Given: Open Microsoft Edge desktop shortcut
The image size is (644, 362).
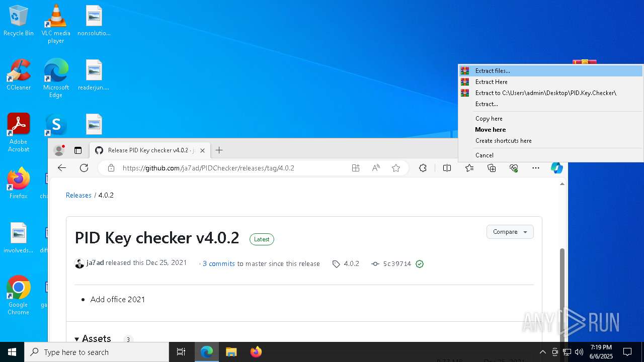Looking at the screenshot, I should point(56,78).
